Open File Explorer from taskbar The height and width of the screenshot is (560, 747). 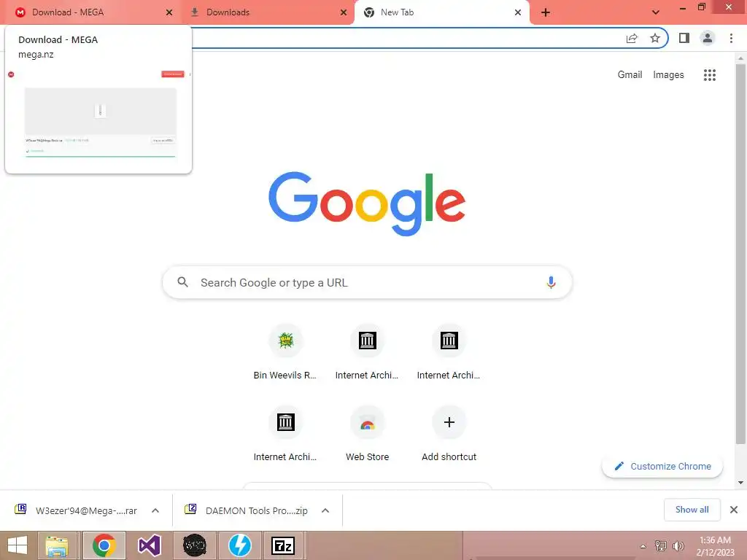coord(57,545)
